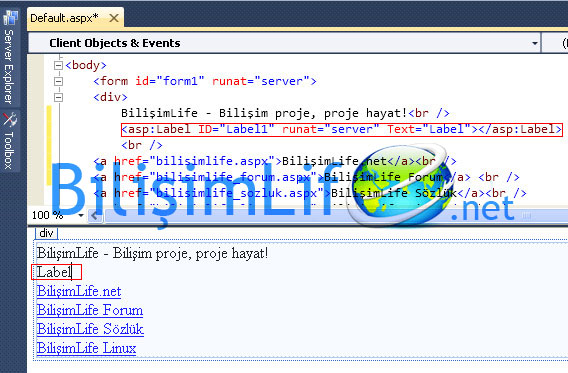Open the Toolbox side panel
Screen dimensions: 568x373
click(x=9, y=141)
